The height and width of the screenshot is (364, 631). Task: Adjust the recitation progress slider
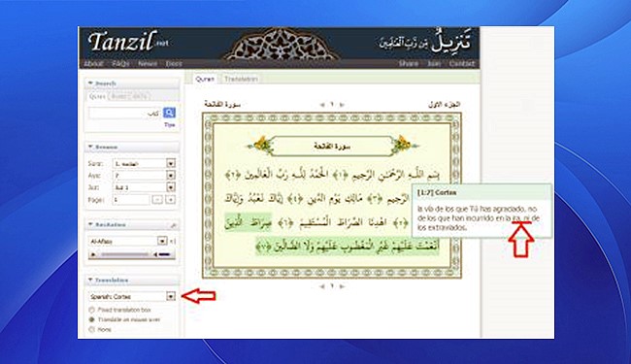click(125, 254)
